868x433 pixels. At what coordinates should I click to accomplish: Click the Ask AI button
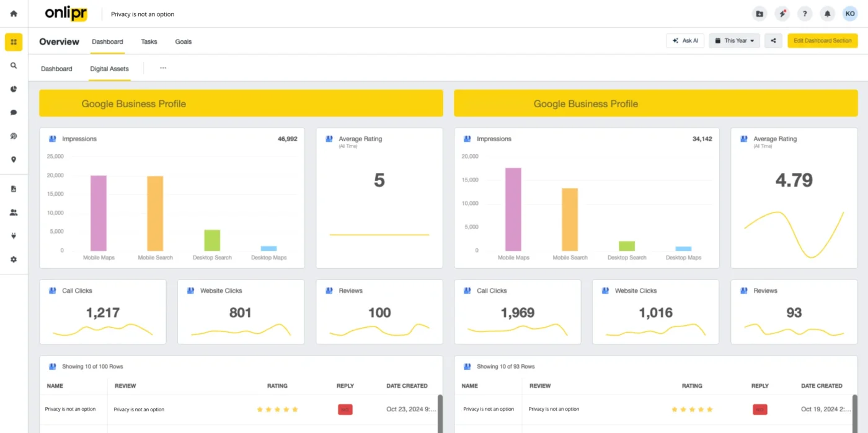(x=685, y=41)
